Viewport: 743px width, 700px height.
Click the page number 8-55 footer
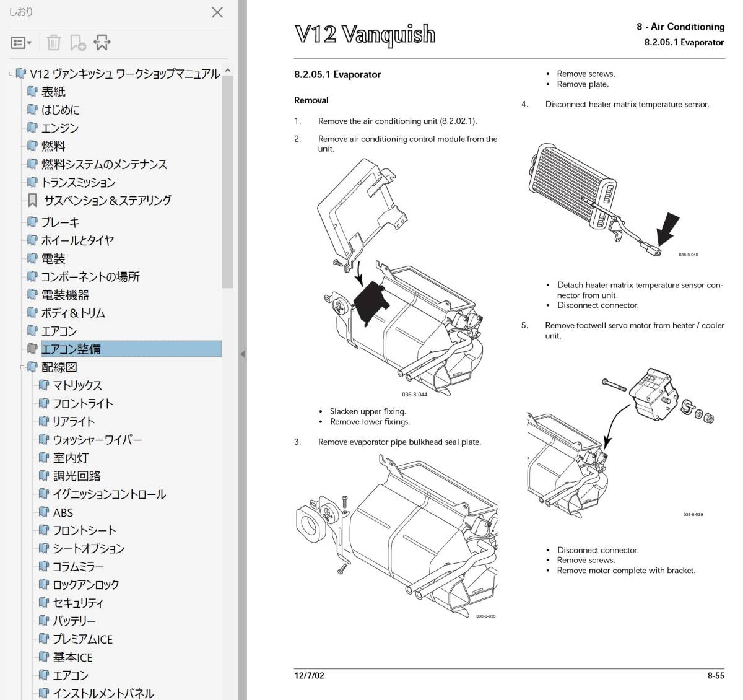(x=716, y=676)
